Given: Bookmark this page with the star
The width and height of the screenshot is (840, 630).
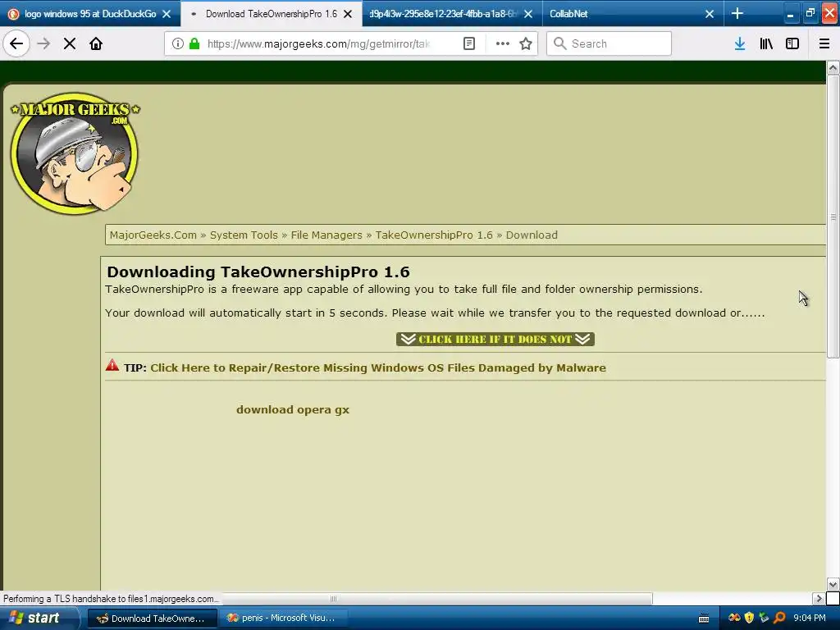Looking at the screenshot, I should tap(526, 43).
